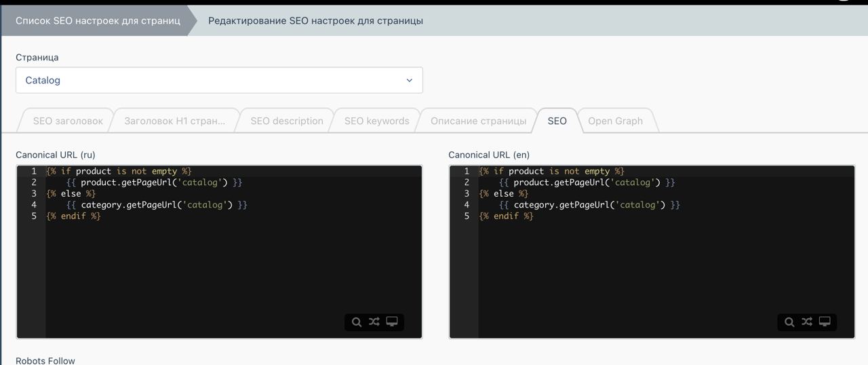Toggle shuffle icon in Canonical URL (ru) editor
868x365 pixels.
tap(374, 322)
